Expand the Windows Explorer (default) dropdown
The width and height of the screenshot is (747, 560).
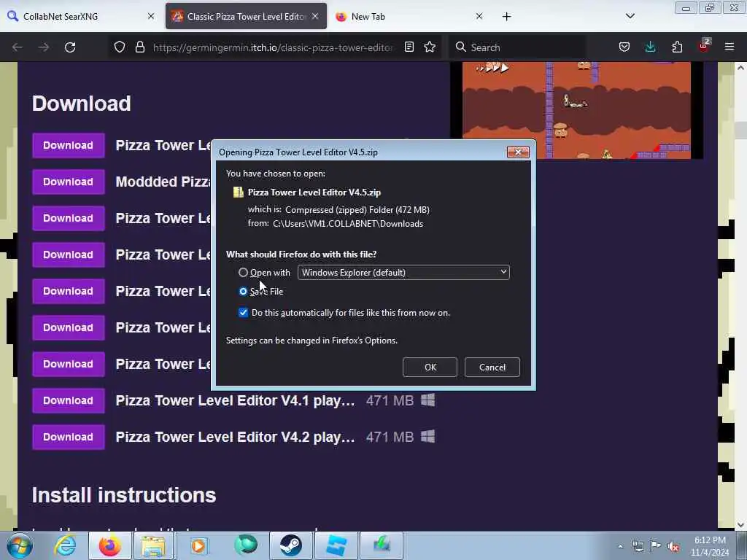pyautogui.click(x=403, y=273)
